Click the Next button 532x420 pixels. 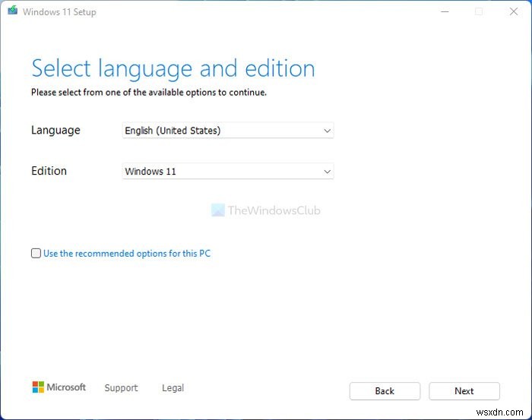click(x=464, y=391)
